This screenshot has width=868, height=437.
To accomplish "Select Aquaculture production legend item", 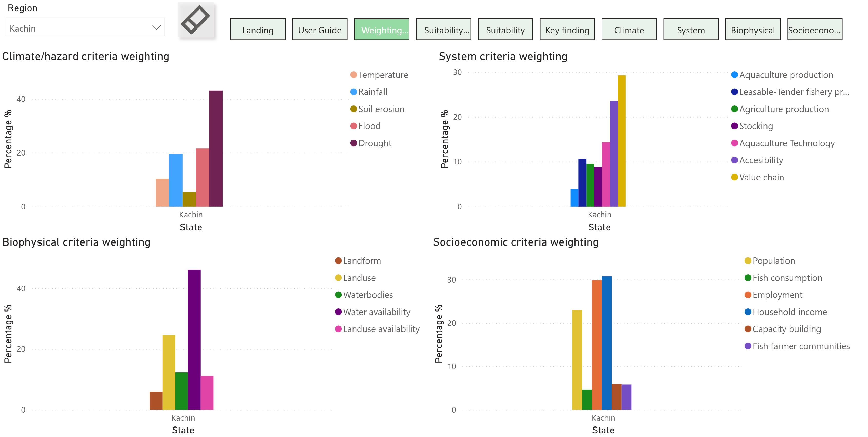I will [782, 75].
